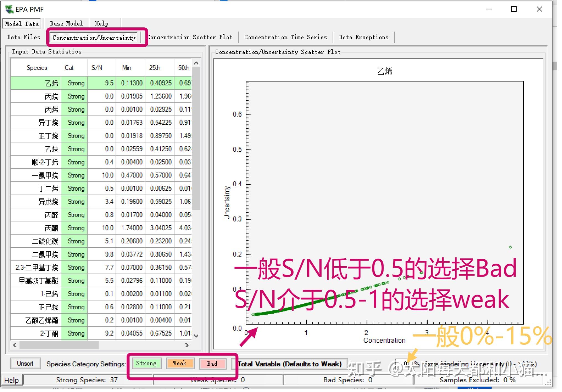The width and height of the screenshot is (562, 392).
Task: Minimize the EPA PMF window
Action: 489,9
